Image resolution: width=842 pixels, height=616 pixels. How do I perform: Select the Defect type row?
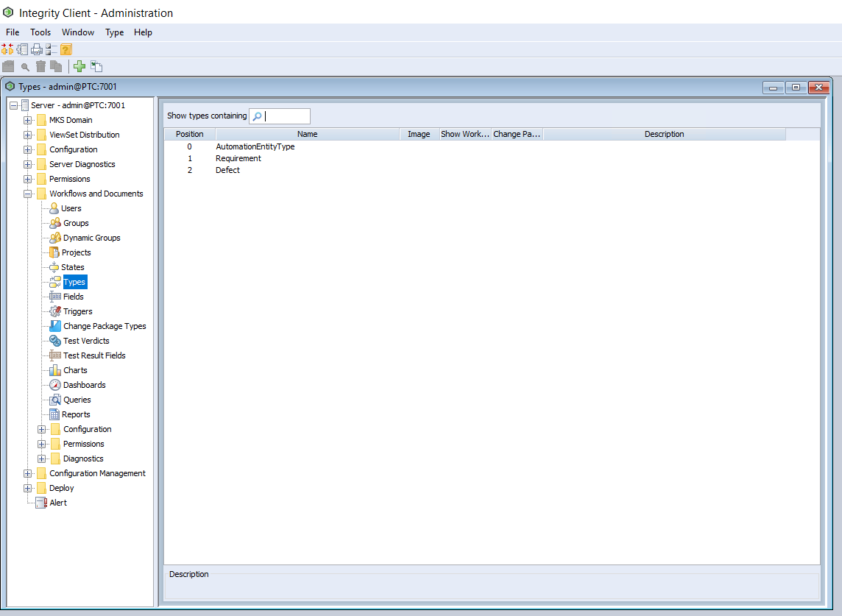point(227,170)
